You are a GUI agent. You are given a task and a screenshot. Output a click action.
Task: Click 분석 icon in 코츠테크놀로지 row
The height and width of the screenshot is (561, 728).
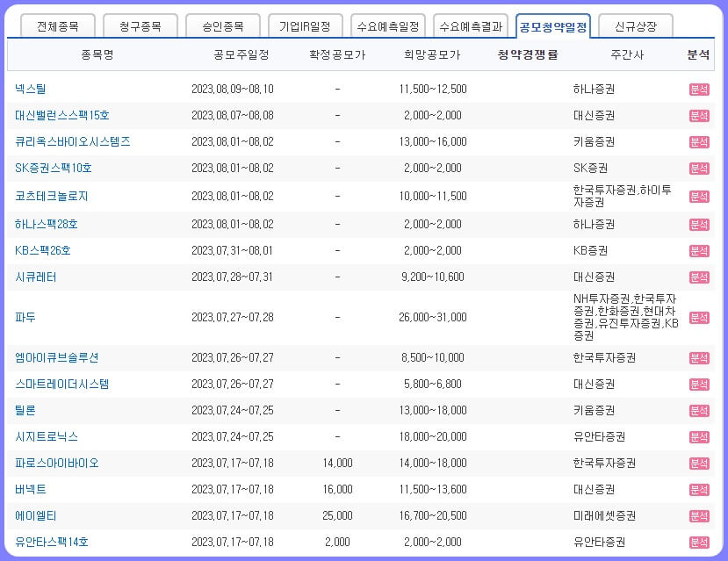point(699,197)
